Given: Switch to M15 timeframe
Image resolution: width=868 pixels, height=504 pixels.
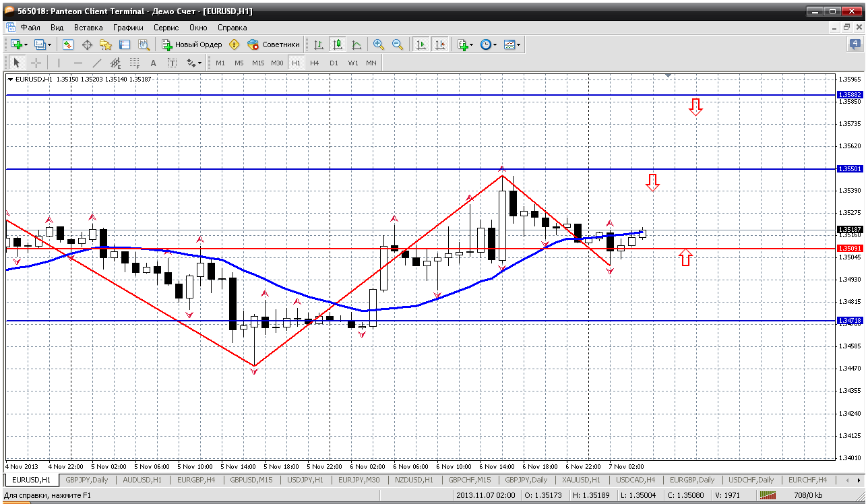Looking at the screenshot, I should (258, 63).
